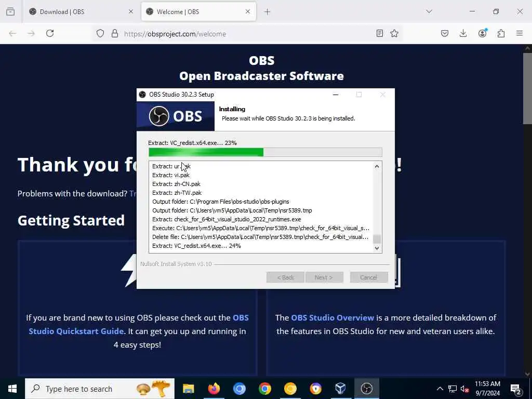Switch to the Welcome | OBS tab
532x399 pixels.
[198, 11]
